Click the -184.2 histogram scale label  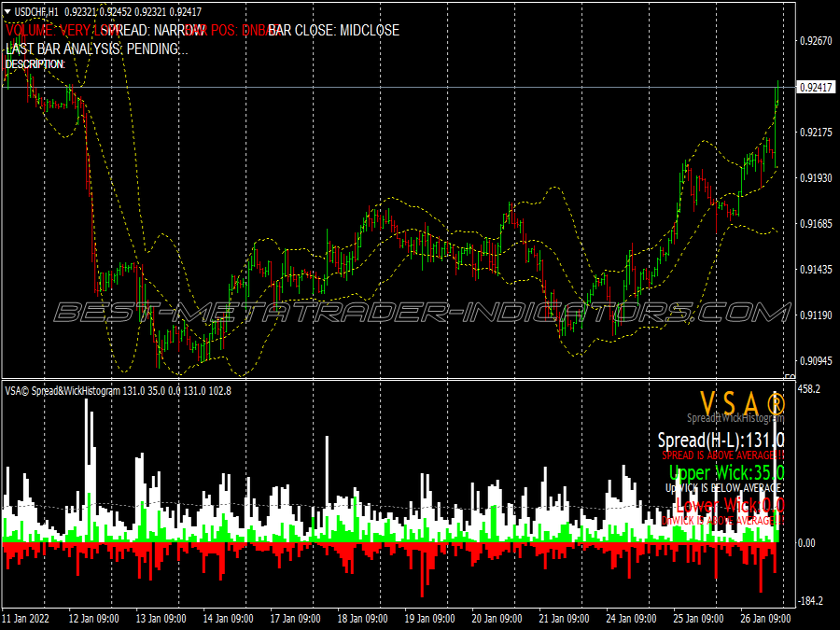(x=810, y=601)
